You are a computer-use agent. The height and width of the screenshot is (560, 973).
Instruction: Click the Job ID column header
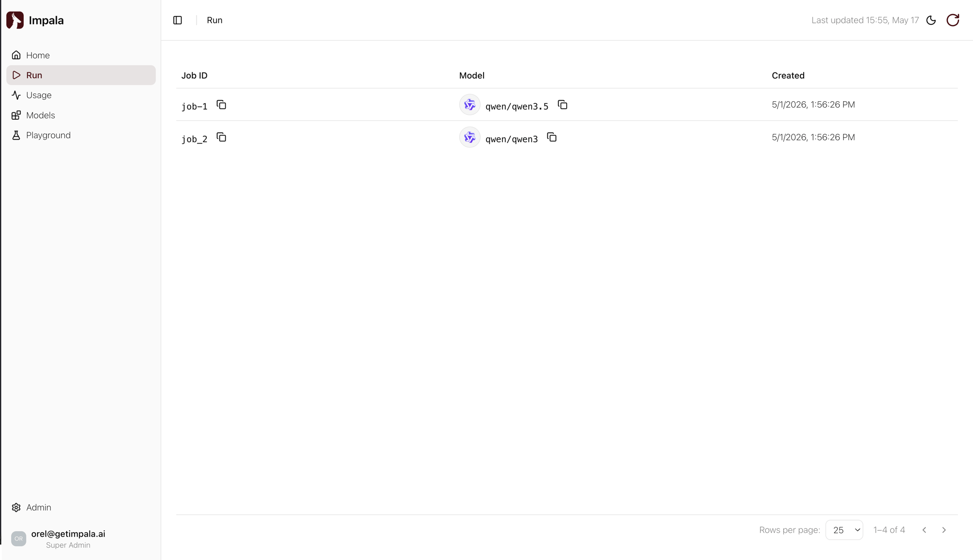194,75
